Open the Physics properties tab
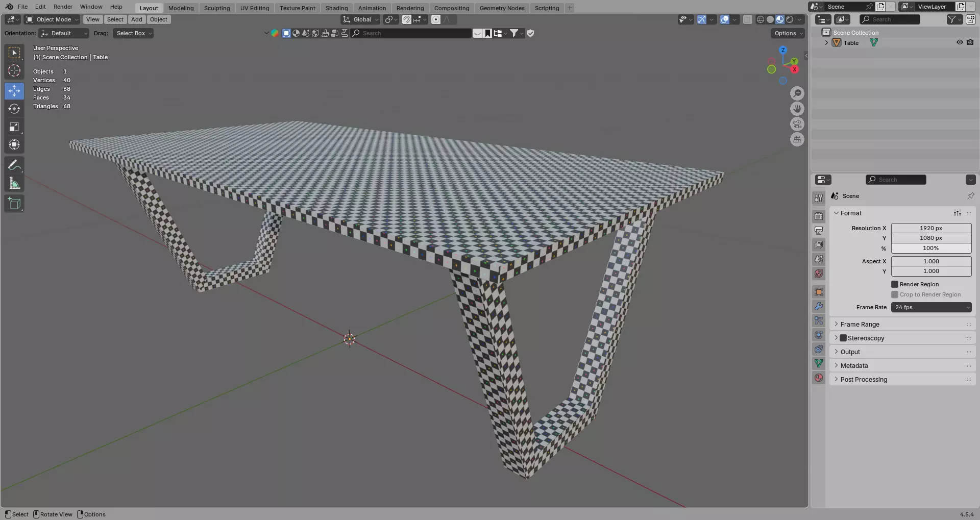 (819, 335)
